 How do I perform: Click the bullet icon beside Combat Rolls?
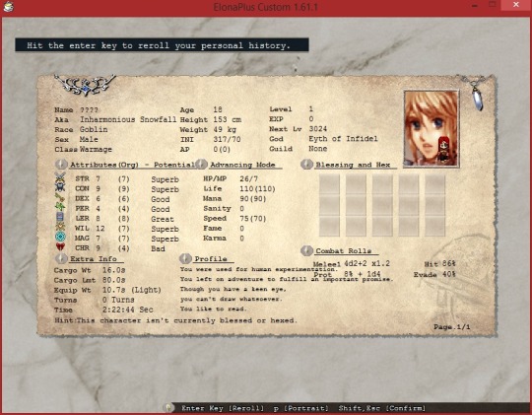click(306, 250)
